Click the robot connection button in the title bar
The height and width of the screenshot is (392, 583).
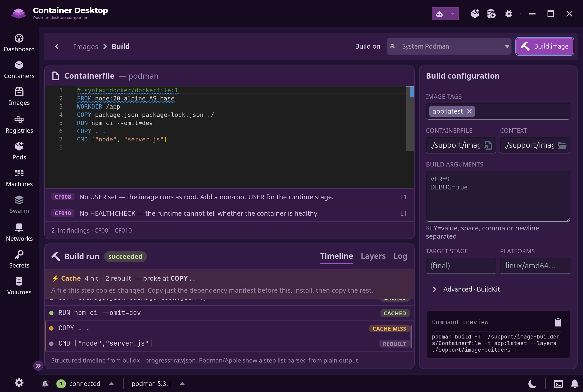[x=439, y=14]
